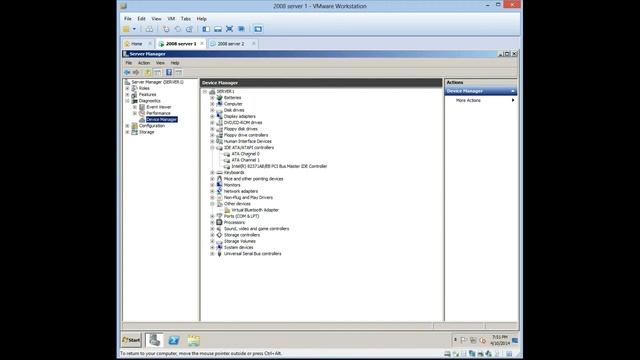Collapse the Other devices node

[x=212, y=204]
